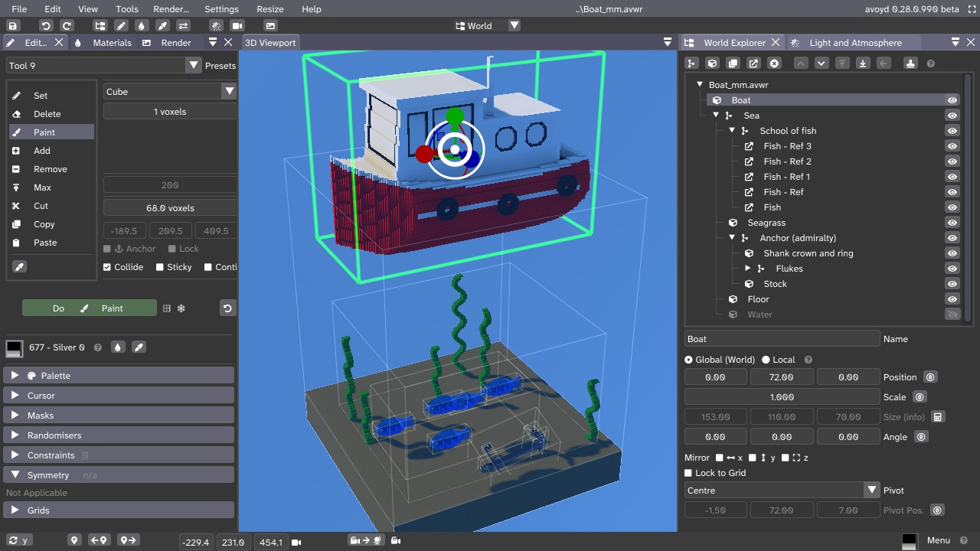Expand the Palette section
This screenshot has width=980, height=551.
15,376
